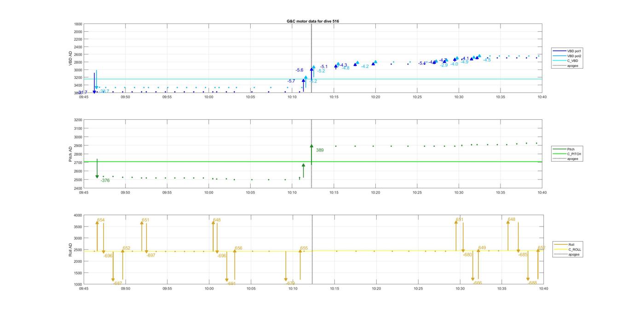
Task: Click the title 'G&C motor data for dive 516'
Action: pos(313,21)
